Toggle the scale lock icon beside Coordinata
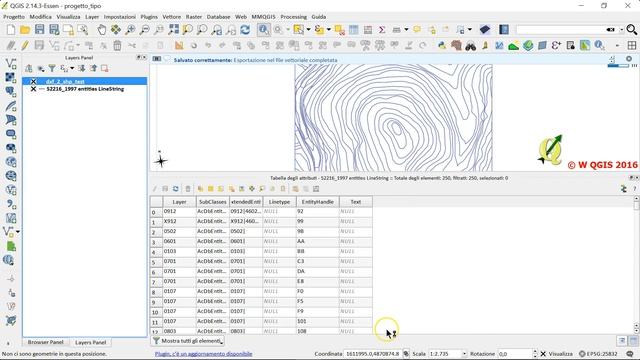 pos(406,353)
